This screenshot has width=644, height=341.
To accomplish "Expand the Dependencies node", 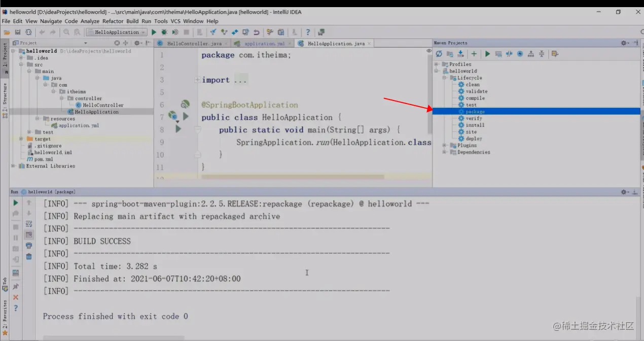I will 445,152.
